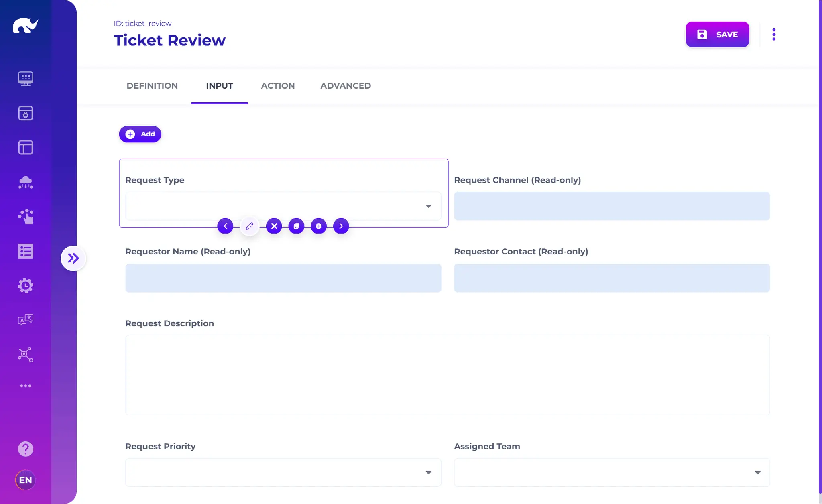This screenshot has width=822, height=504.
Task: Click 'Requestor Name (Read-only)' label
Action: click(x=188, y=252)
